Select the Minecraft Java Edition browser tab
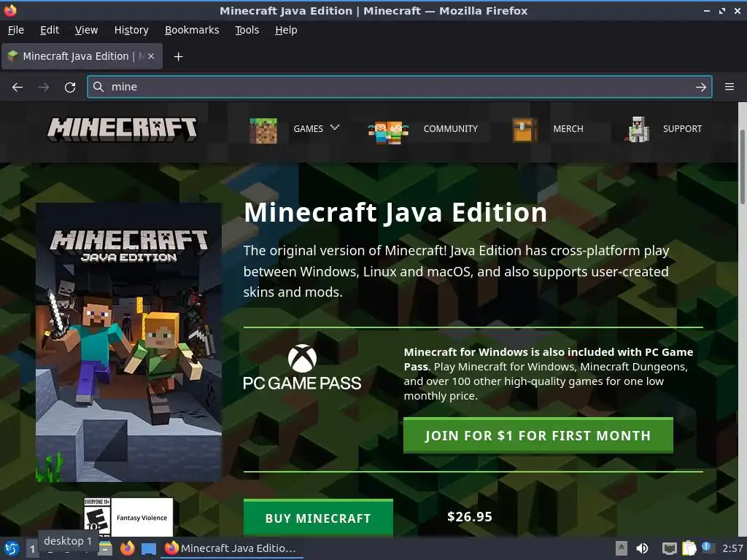The image size is (747, 560). [82, 56]
